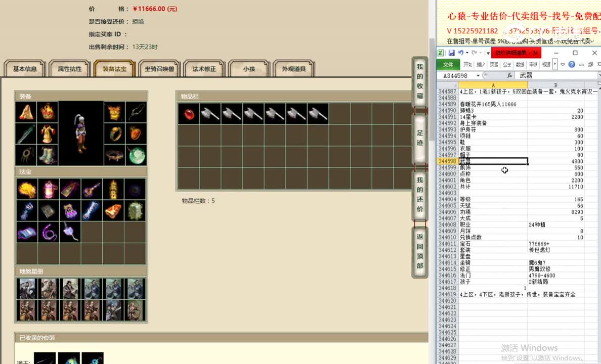Click the insert function fx icon

click(509, 75)
